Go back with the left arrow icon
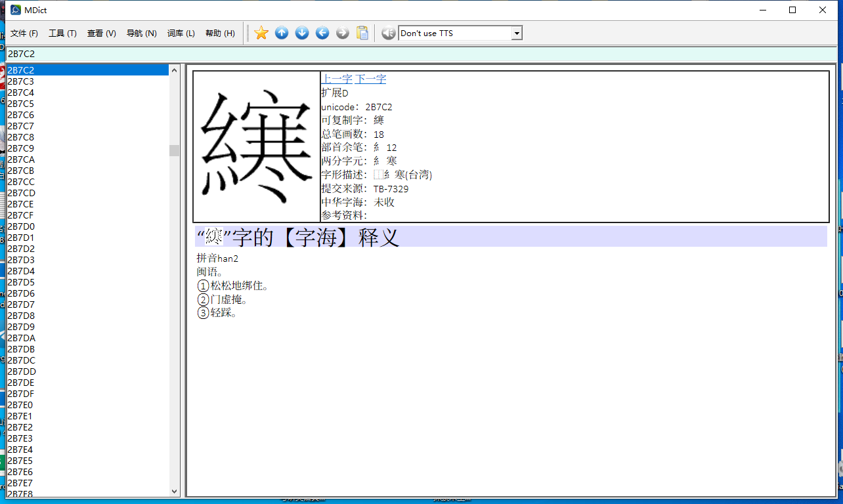 [x=322, y=33]
